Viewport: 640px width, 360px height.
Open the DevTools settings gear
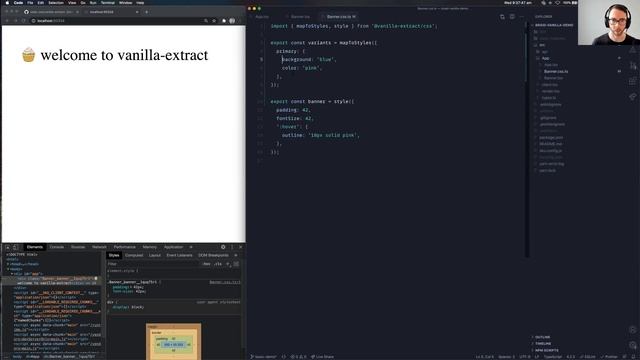[223, 247]
